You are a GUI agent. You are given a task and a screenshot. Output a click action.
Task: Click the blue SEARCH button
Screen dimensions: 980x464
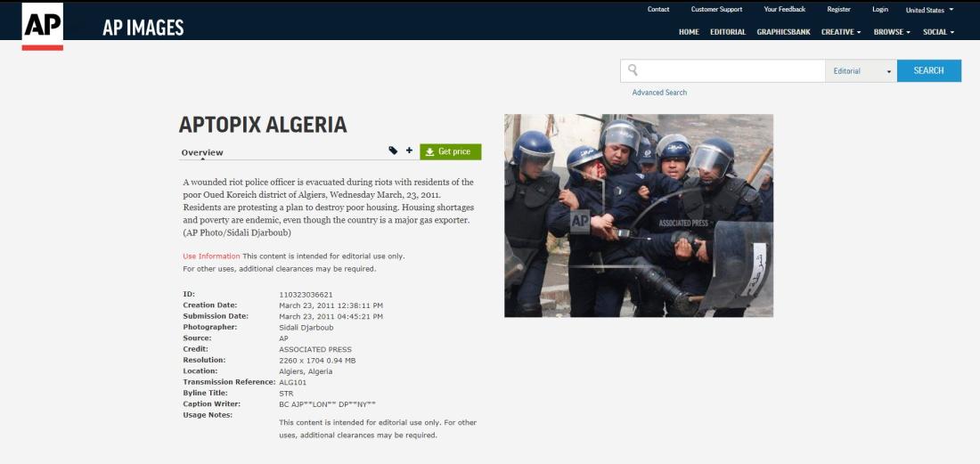tap(928, 70)
